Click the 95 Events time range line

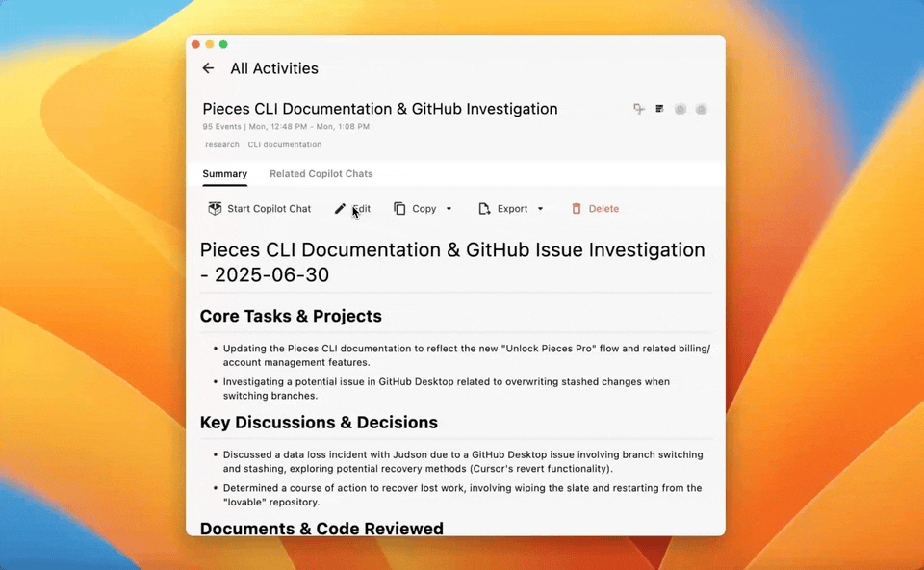(x=286, y=127)
